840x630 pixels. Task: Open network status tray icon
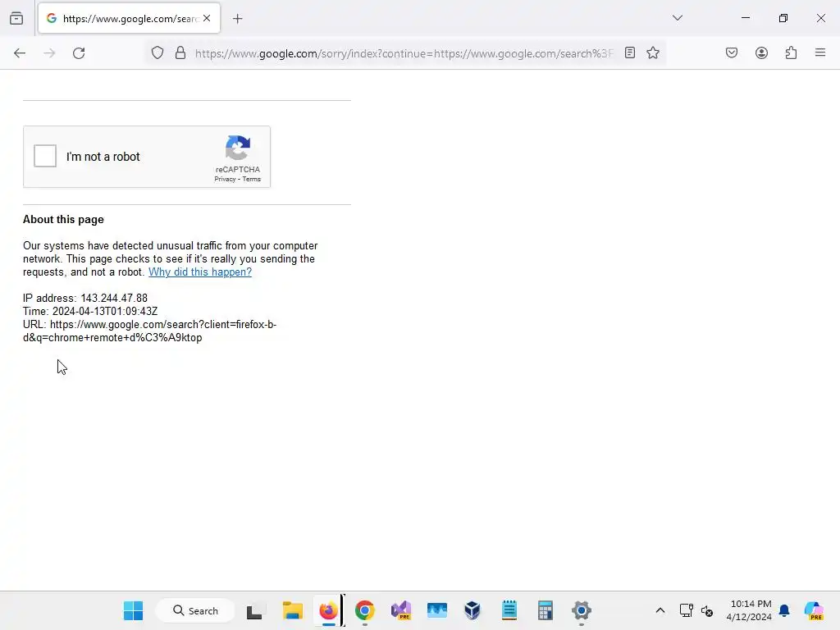(x=687, y=610)
